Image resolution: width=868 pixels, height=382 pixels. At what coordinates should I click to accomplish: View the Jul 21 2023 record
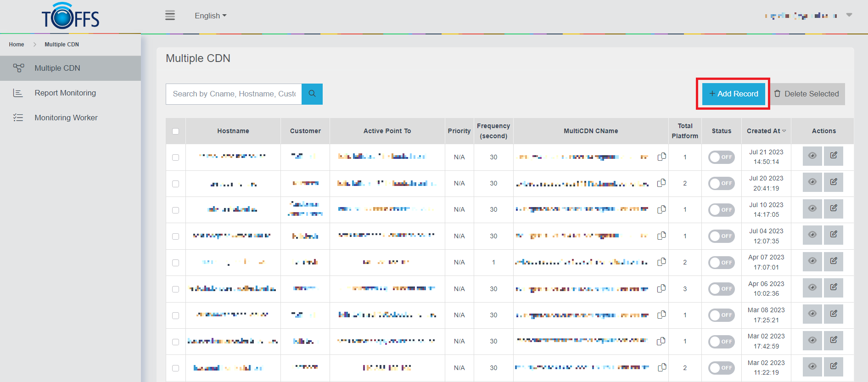(812, 156)
